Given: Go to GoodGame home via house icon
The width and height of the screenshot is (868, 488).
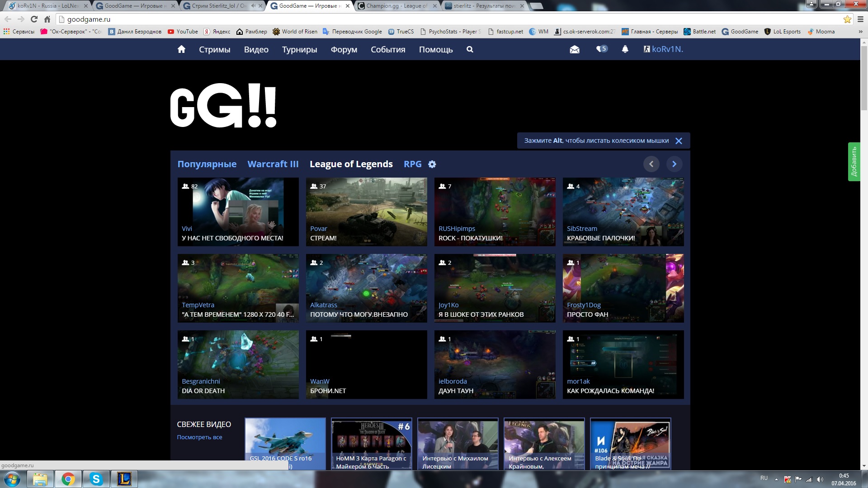Looking at the screenshot, I should pyautogui.click(x=181, y=49).
